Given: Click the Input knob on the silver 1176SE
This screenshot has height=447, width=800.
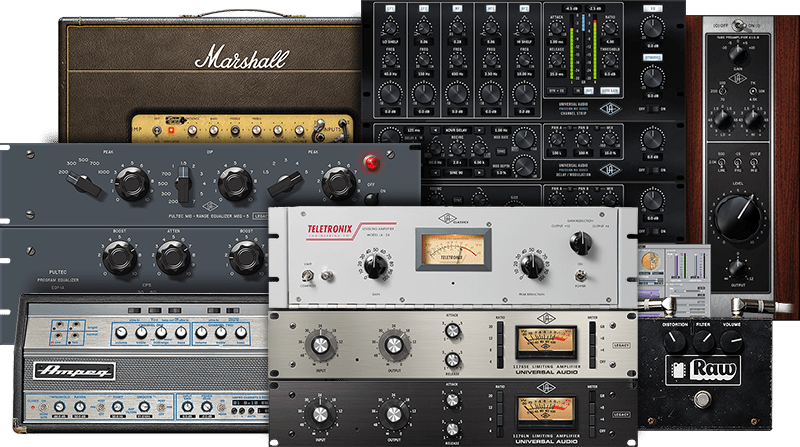Looking at the screenshot, I should pyautogui.click(x=320, y=345).
